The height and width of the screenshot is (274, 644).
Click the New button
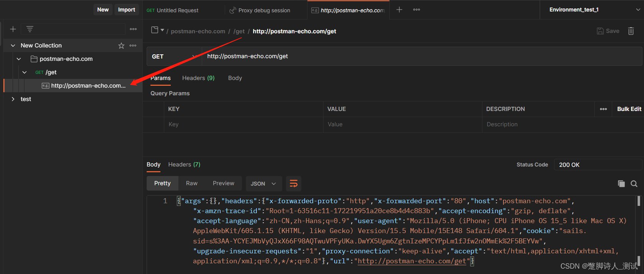(x=103, y=10)
